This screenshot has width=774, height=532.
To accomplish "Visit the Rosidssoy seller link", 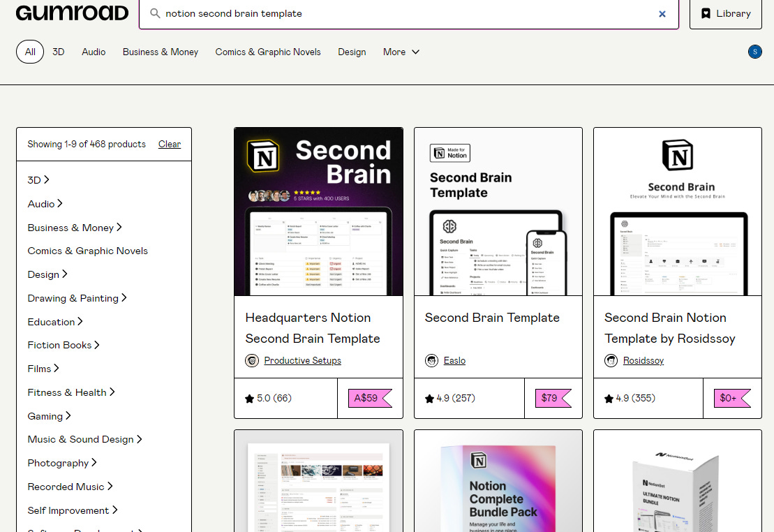I will point(643,360).
